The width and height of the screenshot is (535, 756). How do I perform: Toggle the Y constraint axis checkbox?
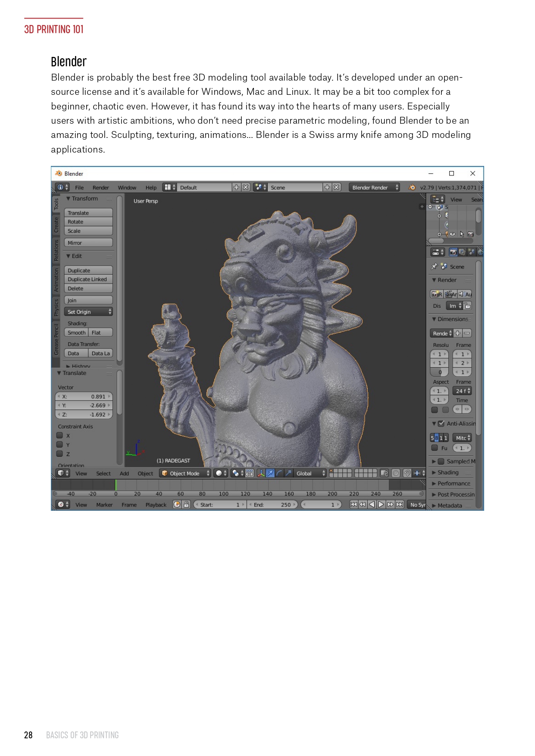(x=60, y=444)
